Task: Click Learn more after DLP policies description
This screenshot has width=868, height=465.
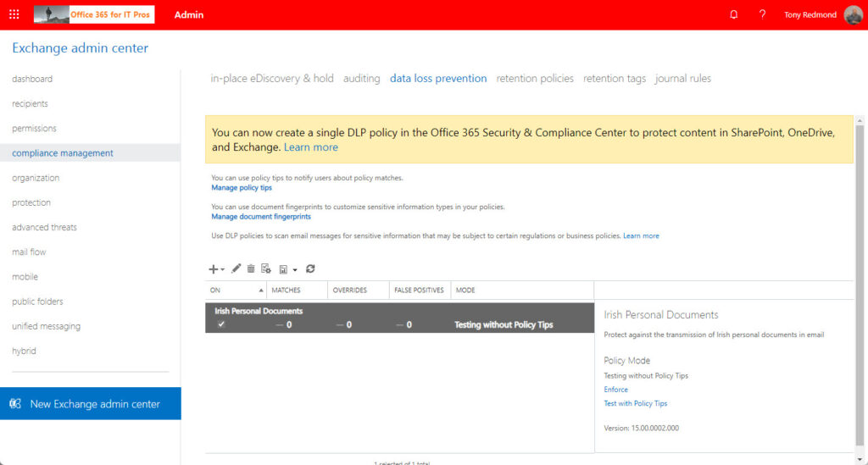Action: click(641, 236)
